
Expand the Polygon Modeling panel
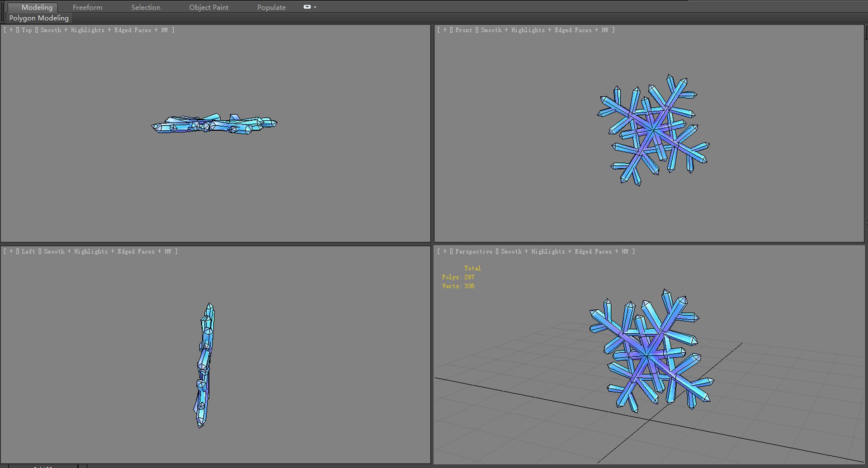click(x=39, y=18)
